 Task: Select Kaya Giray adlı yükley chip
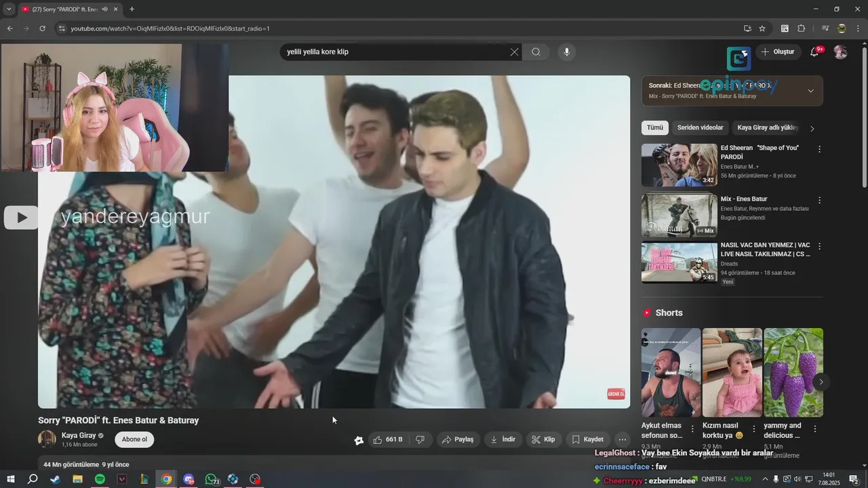tap(768, 127)
